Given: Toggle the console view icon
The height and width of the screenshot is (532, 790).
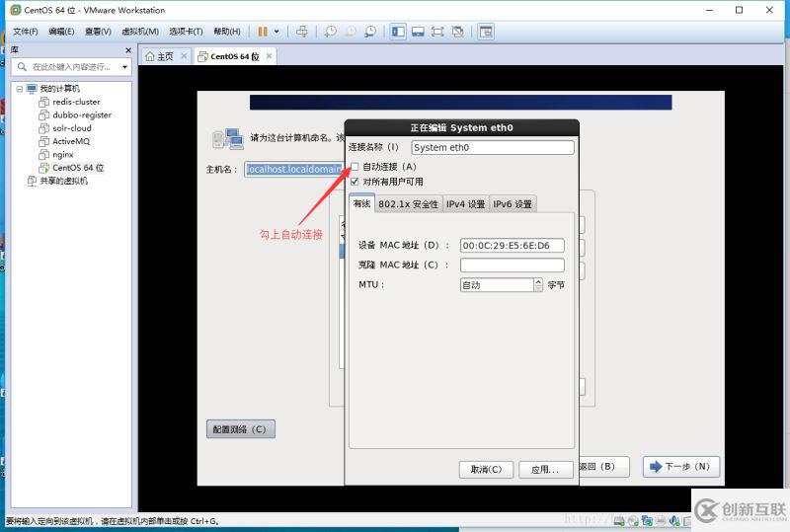Looking at the screenshot, I should (x=486, y=32).
